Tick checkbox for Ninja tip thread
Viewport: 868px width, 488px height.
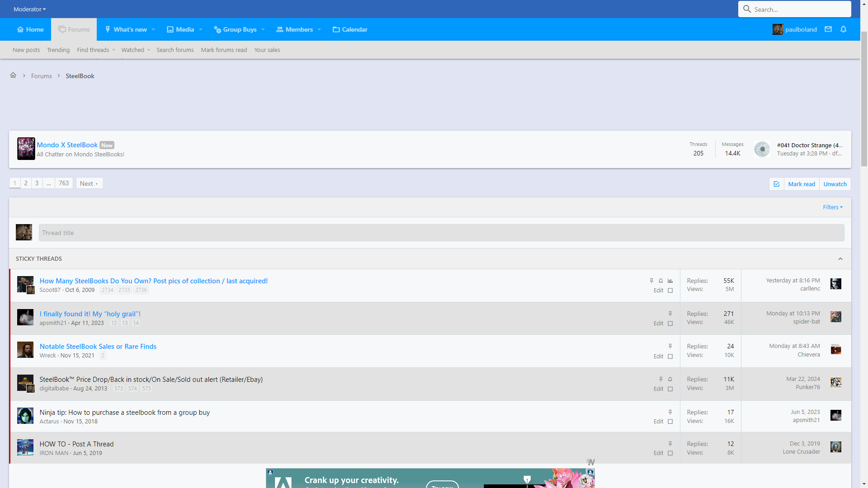tap(670, 422)
